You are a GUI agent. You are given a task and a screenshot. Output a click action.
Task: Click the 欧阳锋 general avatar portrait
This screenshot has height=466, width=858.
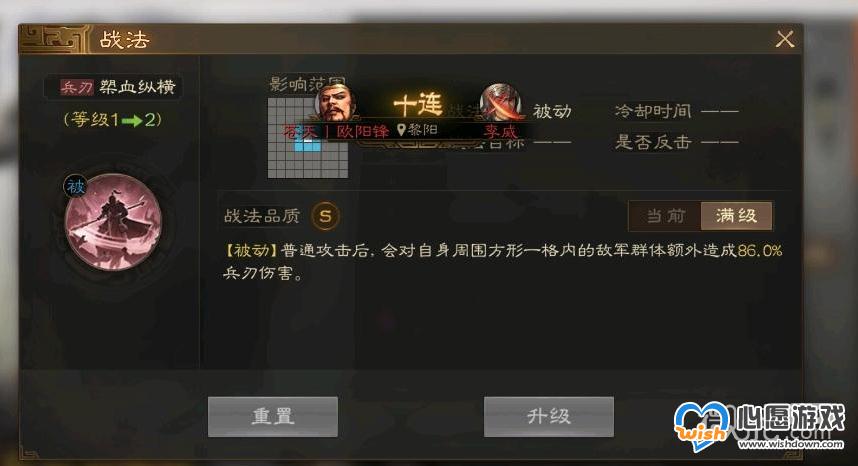pos(335,102)
